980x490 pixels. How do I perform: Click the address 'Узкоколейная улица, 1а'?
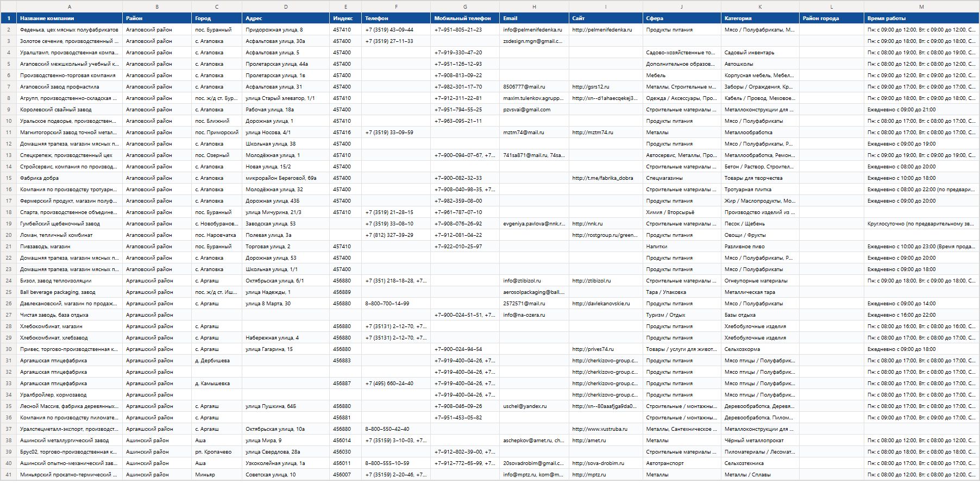(286, 463)
